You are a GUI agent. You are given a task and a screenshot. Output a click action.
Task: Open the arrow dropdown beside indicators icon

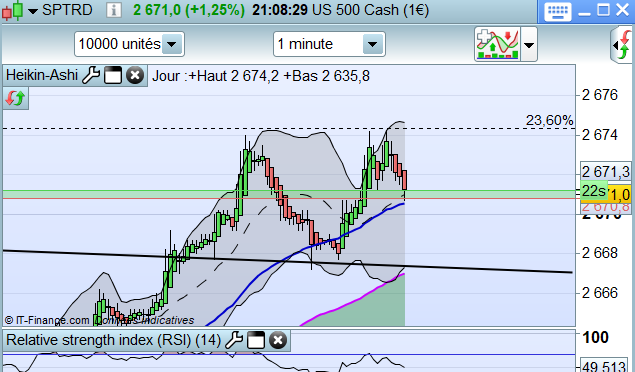[529, 45]
